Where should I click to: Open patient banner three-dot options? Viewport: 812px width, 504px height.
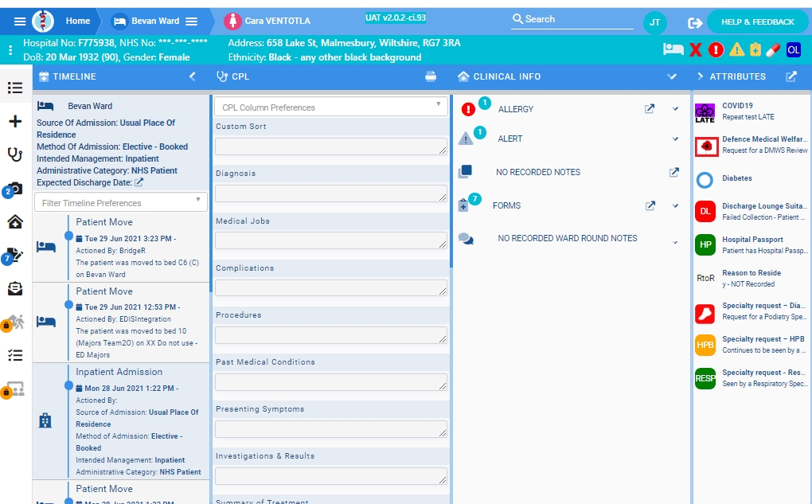[10, 50]
